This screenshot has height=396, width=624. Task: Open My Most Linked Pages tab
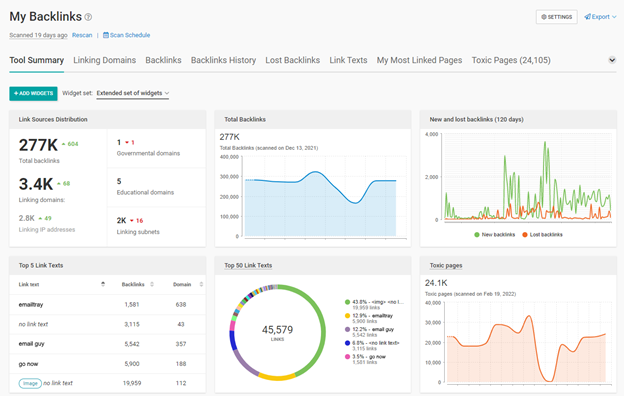click(x=419, y=60)
